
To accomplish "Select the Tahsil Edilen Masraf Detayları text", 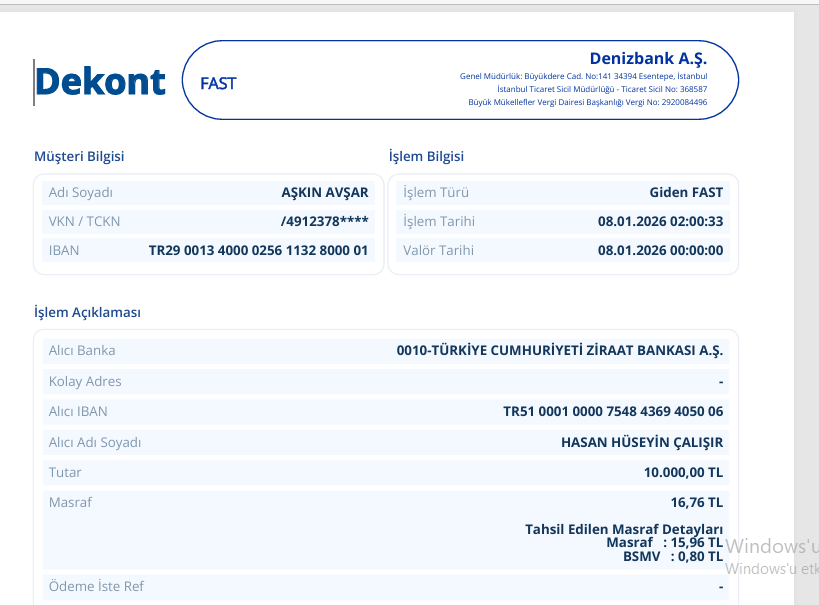I will click(624, 530).
